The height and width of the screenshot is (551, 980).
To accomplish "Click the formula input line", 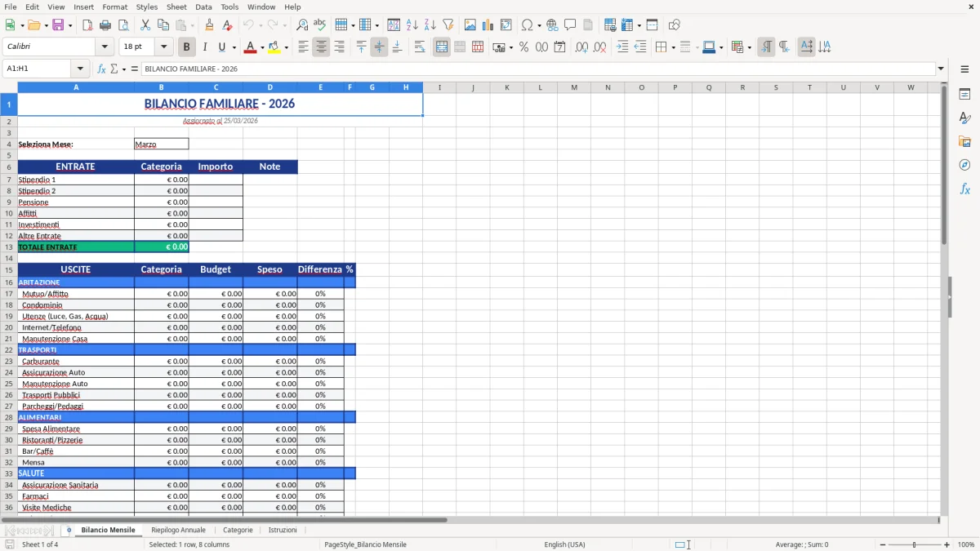I will [x=537, y=69].
